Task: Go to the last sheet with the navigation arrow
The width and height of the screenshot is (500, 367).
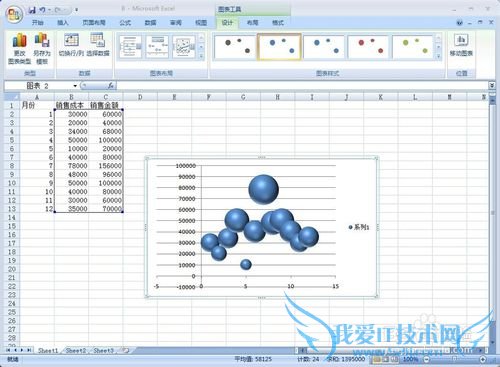Action: click(x=29, y=350)
